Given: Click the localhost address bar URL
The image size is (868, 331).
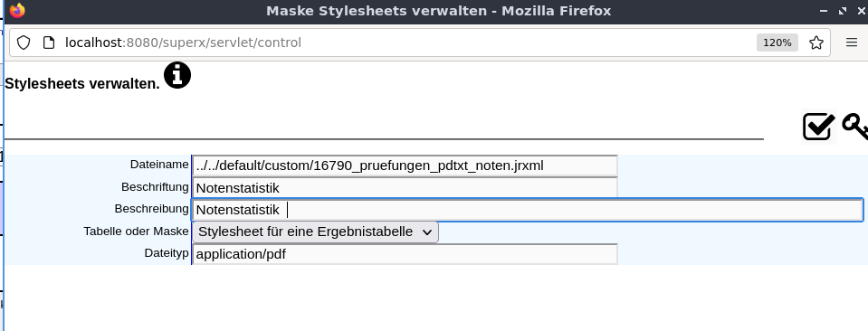Looking at the screenshot, I should 183,43.
